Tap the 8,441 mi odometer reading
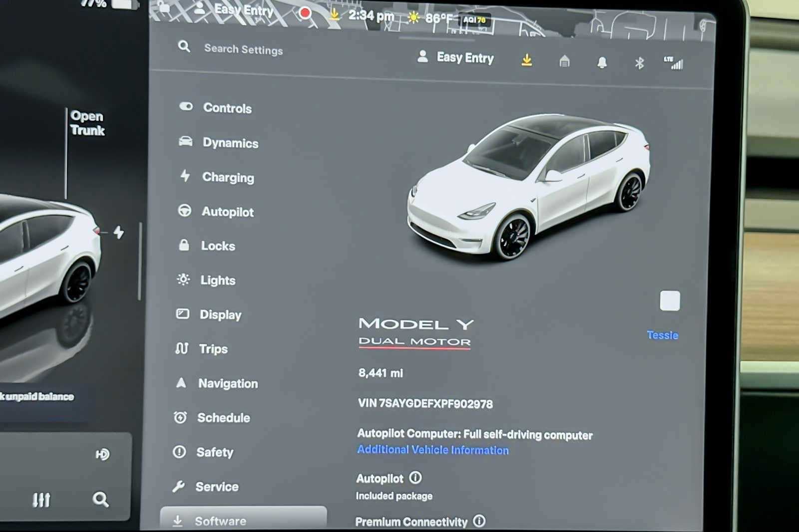Viewport: 799px width, 532px height. (381, 373)
